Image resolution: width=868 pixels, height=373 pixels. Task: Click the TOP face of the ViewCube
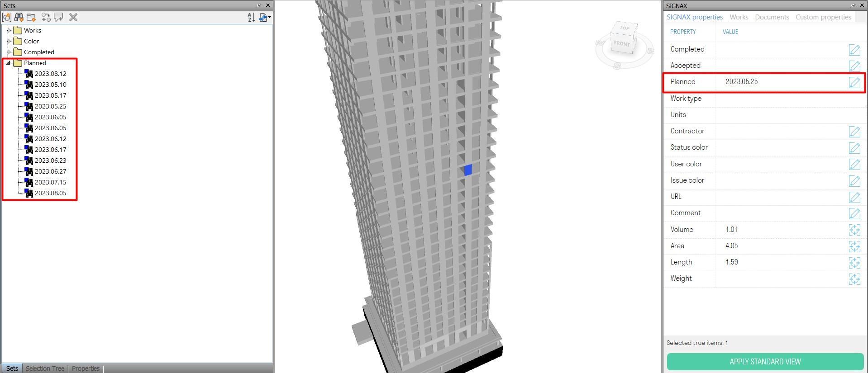tap(625, 28)
